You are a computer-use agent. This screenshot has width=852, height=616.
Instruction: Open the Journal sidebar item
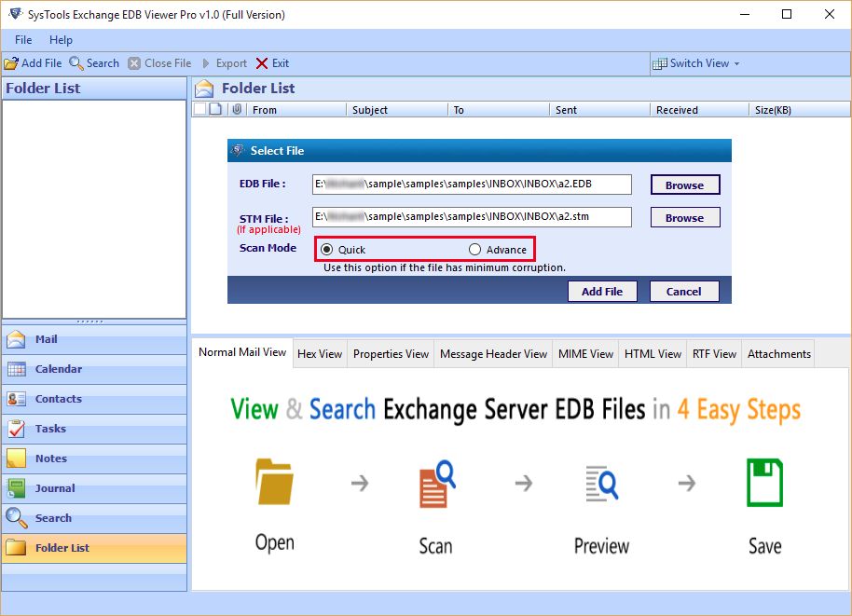(55, 488)
